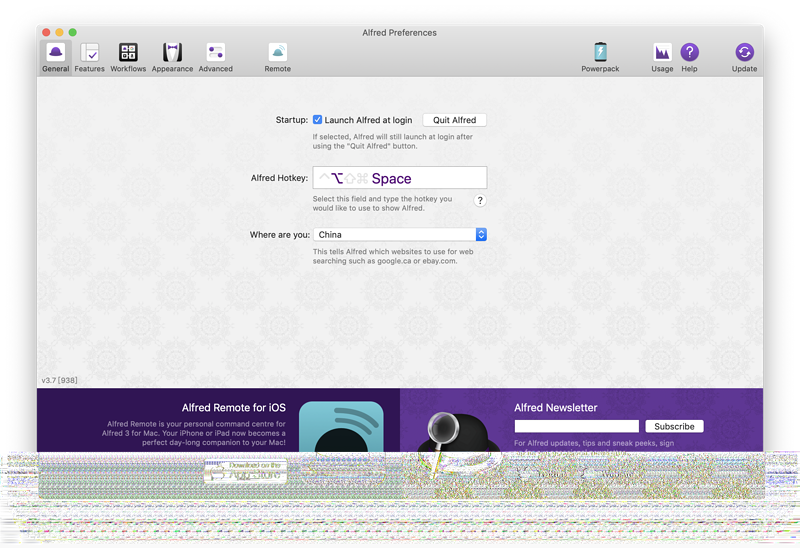Switch to the Workflows section
The height and width of the screenshot is (548, 800).
pos(128,58)
